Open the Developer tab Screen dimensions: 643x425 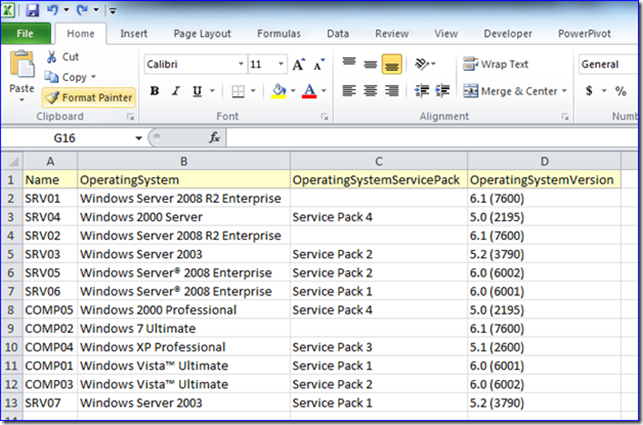click(508, 34)
